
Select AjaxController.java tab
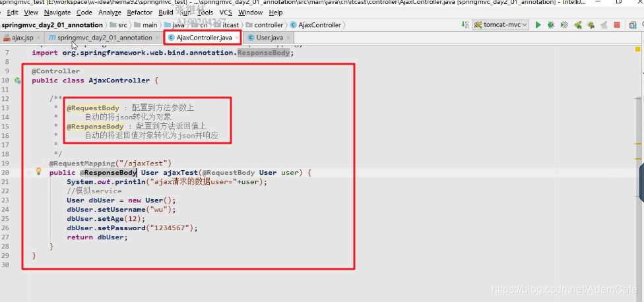click(204, 38)
